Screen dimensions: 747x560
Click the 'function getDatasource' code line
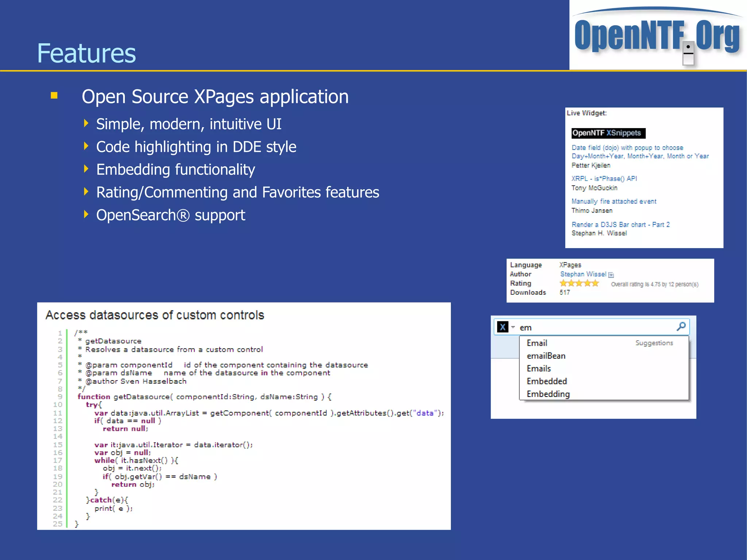204,397
